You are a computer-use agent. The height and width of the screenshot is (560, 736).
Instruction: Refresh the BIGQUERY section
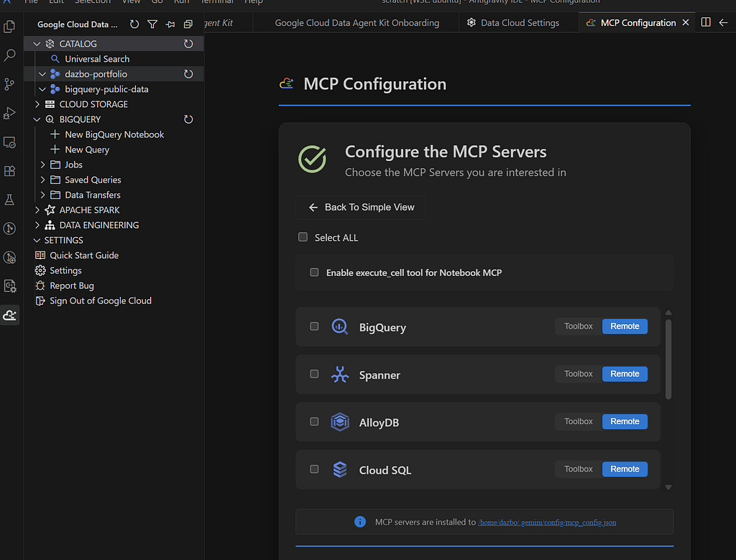pos(188,119)
